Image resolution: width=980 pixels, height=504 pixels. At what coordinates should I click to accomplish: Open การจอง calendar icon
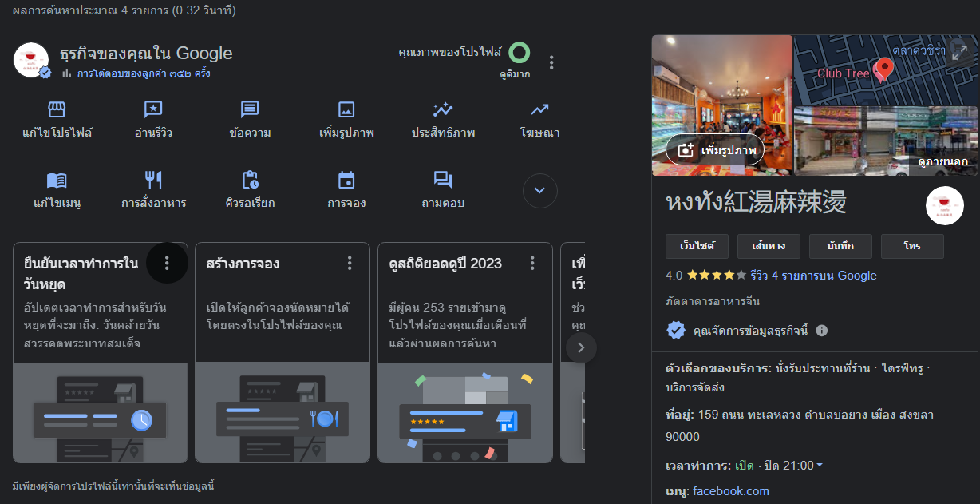click(x=346, y=180)
